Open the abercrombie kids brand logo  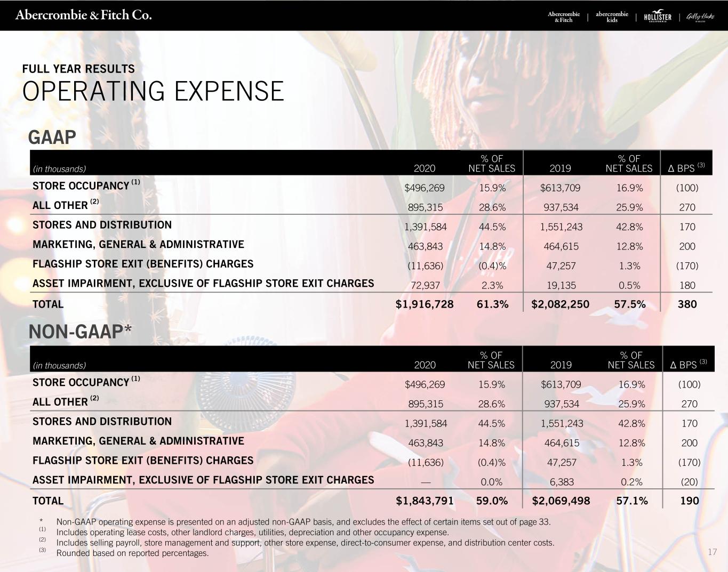(x=612, y=17)
